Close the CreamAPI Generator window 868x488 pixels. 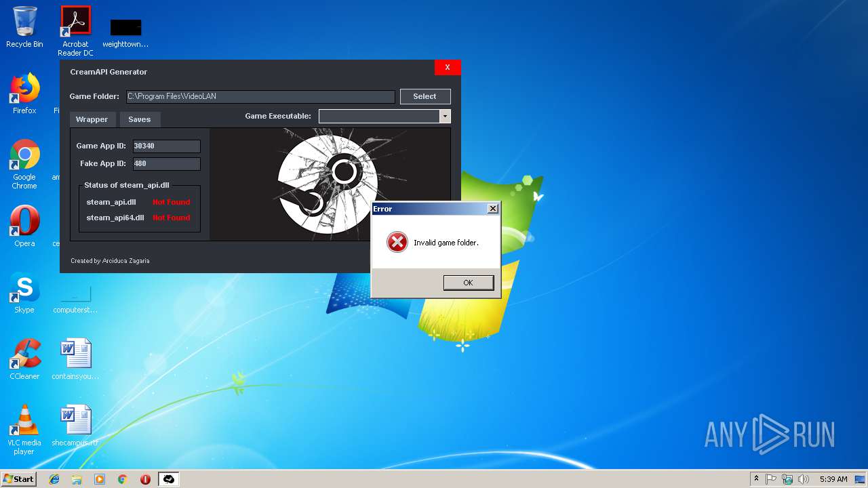(448, 67)
